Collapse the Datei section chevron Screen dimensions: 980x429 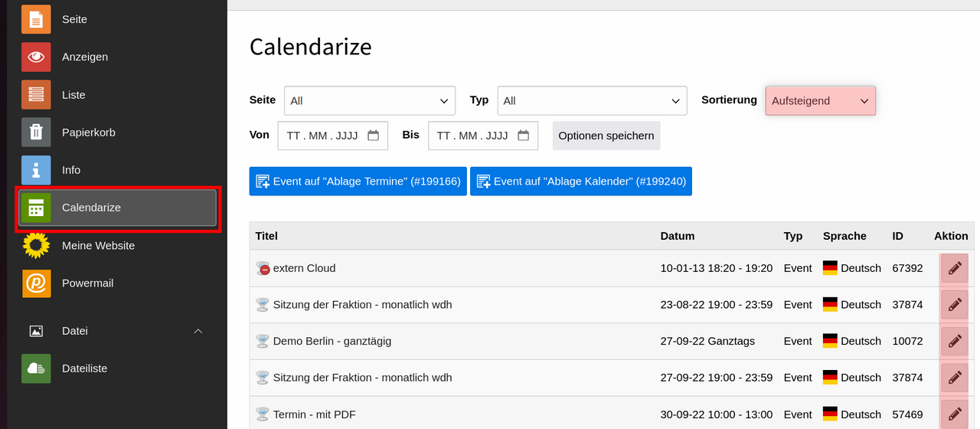click(198, 331)
